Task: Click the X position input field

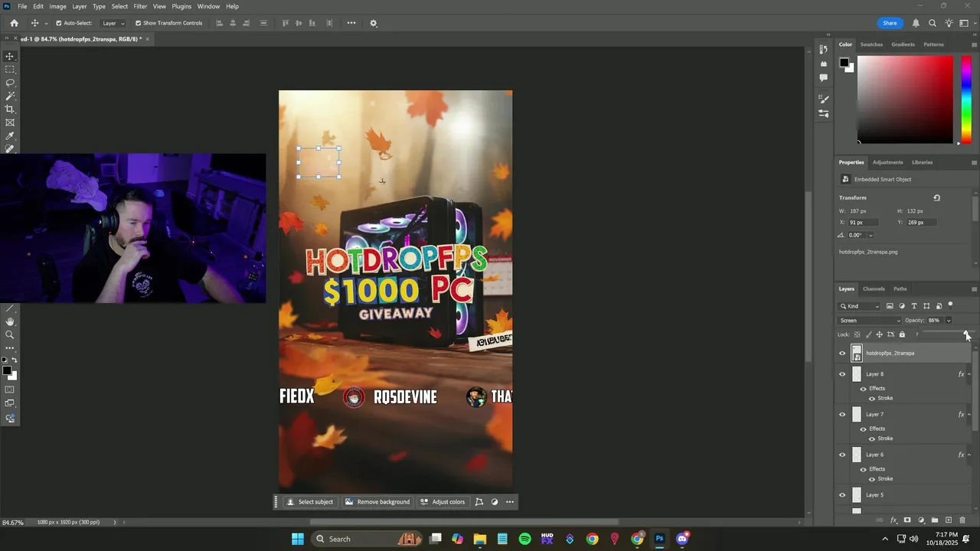Action: coord(862,222)
